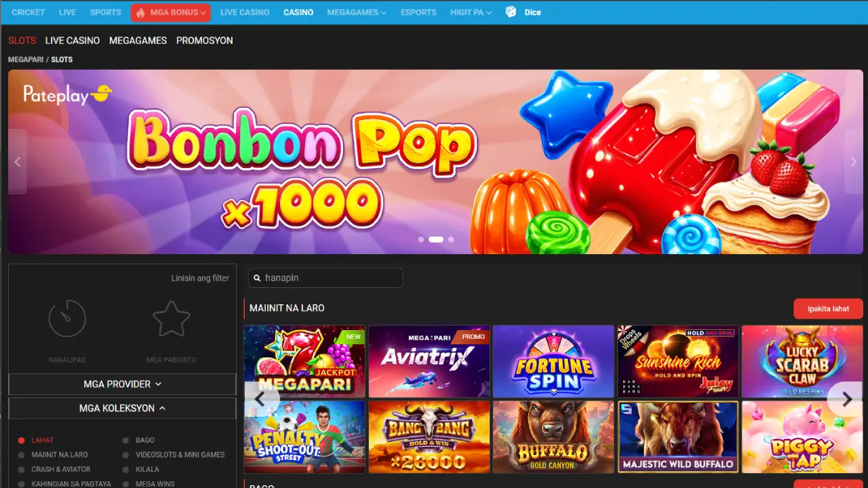Open the Mga Paborito star icon
868x488 pixels.
point(171,319)
